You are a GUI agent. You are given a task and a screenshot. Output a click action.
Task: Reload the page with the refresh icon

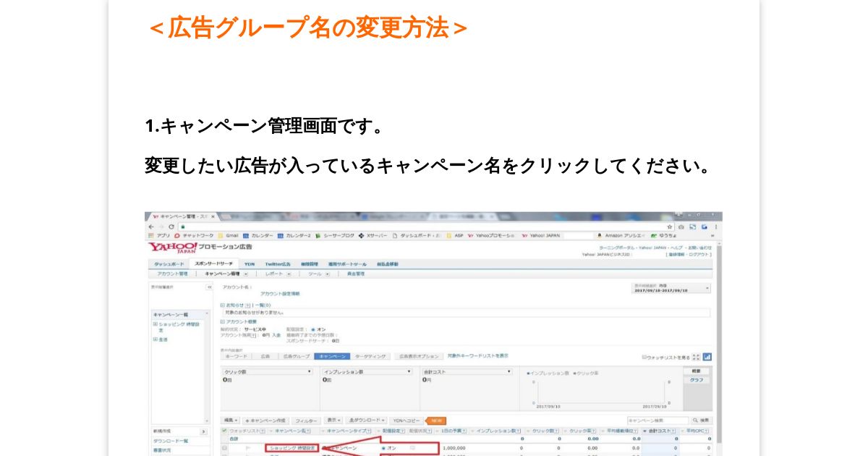(x=171, y=227)
